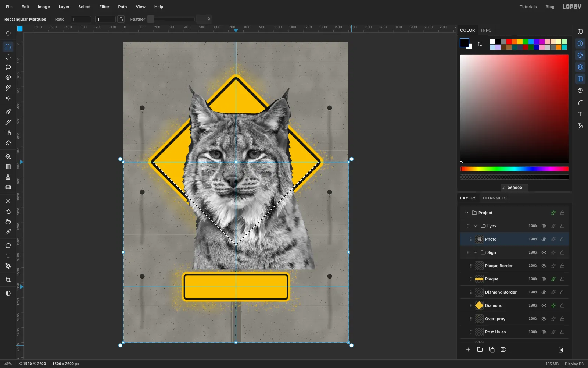Open the Select menu
The width and height of the screenshot is (588, 368).
(84, 7)
